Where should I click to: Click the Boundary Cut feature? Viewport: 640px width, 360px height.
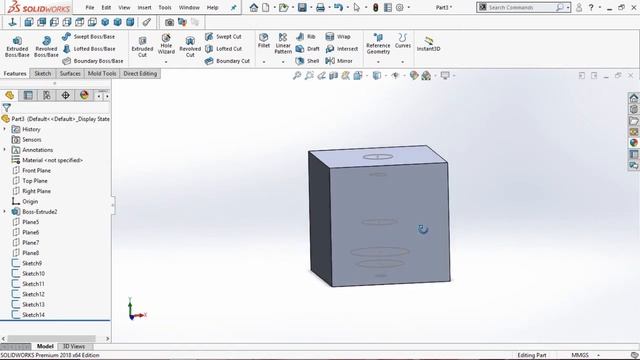(227, 61)
